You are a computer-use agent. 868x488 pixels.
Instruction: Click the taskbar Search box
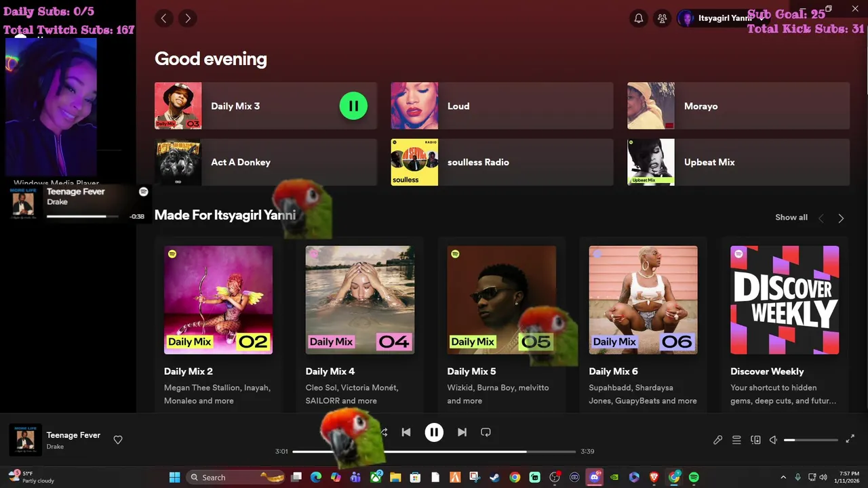(x=237, y=477)
